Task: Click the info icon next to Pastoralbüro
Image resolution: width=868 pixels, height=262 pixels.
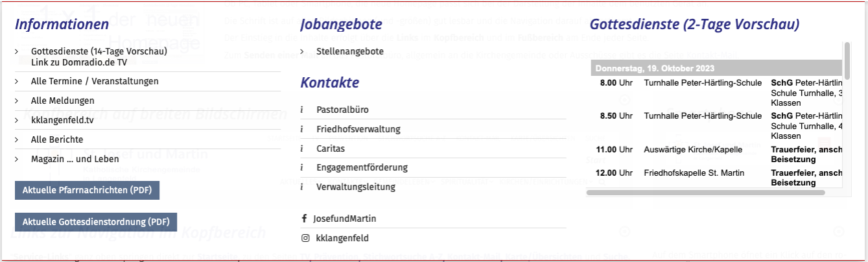Action: click(302, 110)
